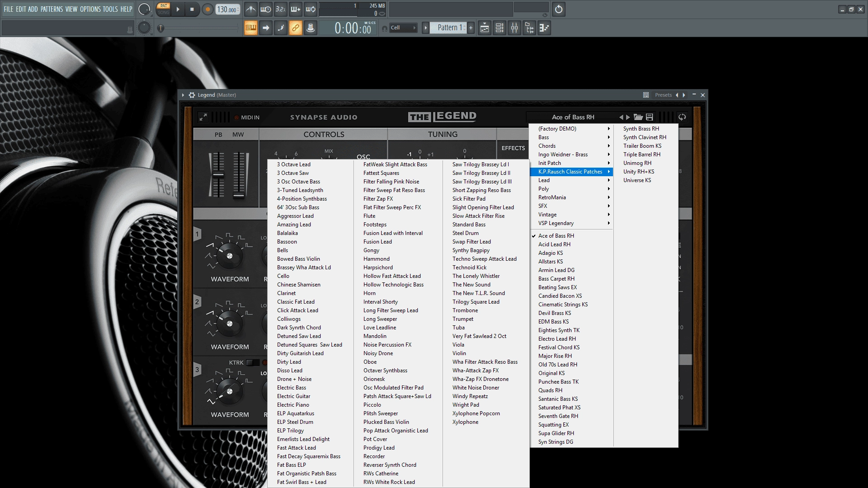Click the multilink to controllers knob icon
The height and width of the screenshot is (488, 868).
311,28
